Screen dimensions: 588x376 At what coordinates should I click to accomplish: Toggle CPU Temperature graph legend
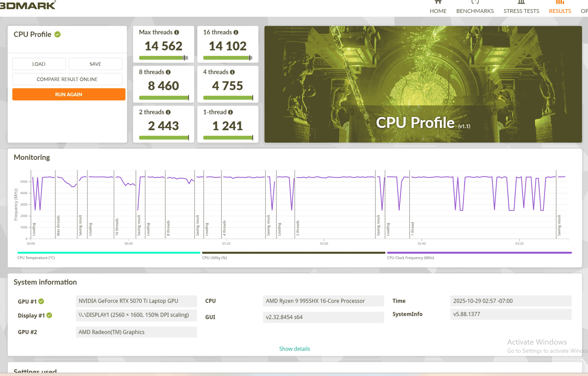coord(36,258)
